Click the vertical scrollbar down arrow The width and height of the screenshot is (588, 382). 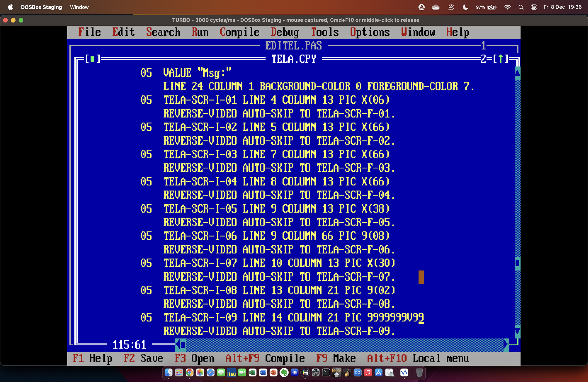click(x=517, y=331)
